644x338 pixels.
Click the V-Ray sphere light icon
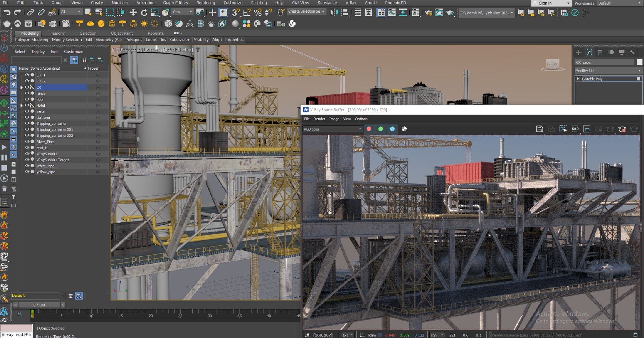(x=101, y=24)
